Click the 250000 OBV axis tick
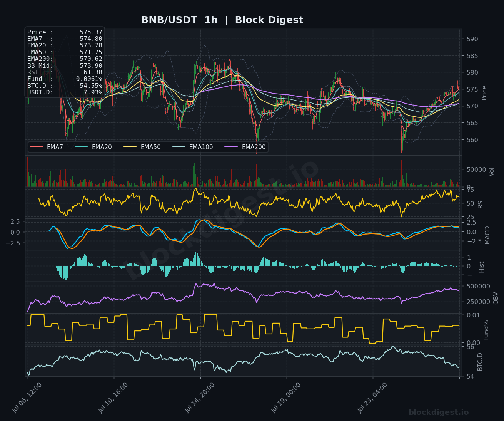Screen dimensions: 504x421 (478, 302)
